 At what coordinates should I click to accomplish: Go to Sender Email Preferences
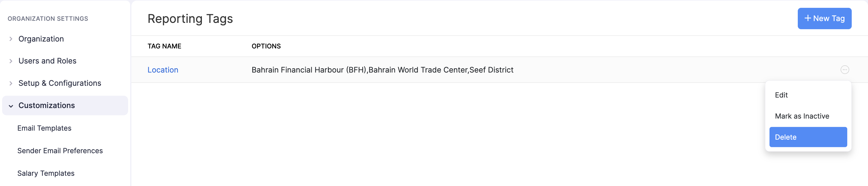pos(60,151)
